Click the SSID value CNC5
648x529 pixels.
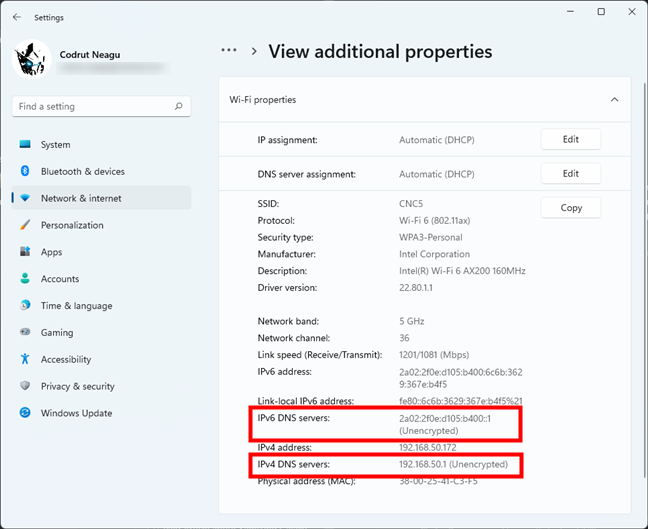coord(411,204)
